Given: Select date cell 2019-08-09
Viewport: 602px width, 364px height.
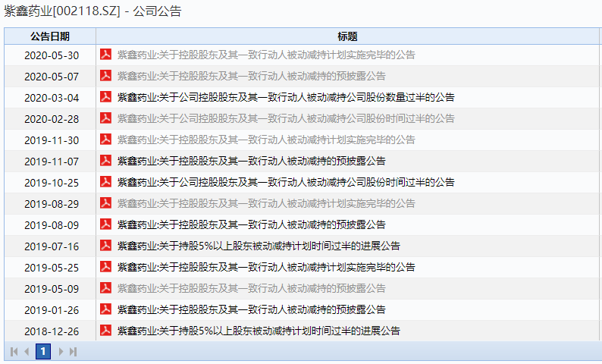Looking at the screenshot, I should point(52,225).
